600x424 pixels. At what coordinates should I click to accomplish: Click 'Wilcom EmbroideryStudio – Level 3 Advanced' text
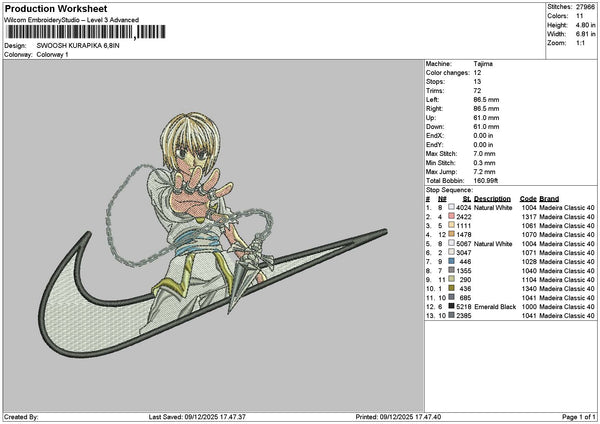point(72,20)
